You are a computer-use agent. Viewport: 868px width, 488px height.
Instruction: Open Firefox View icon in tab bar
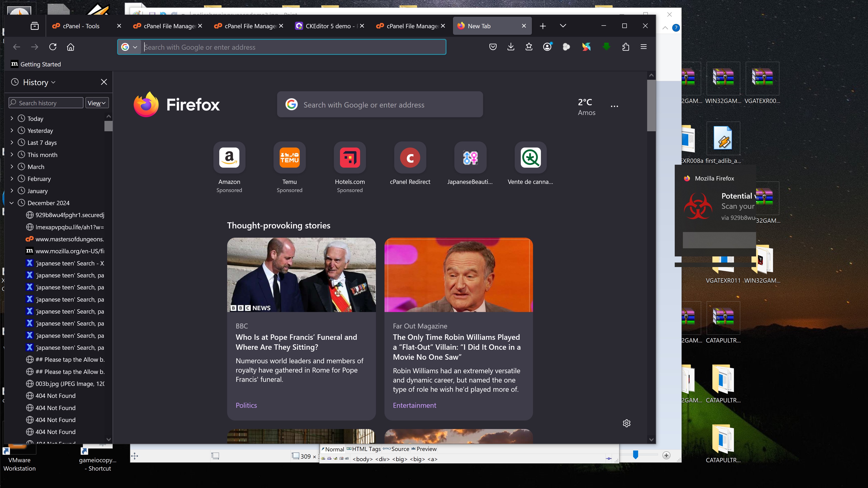tap(34, 26)
